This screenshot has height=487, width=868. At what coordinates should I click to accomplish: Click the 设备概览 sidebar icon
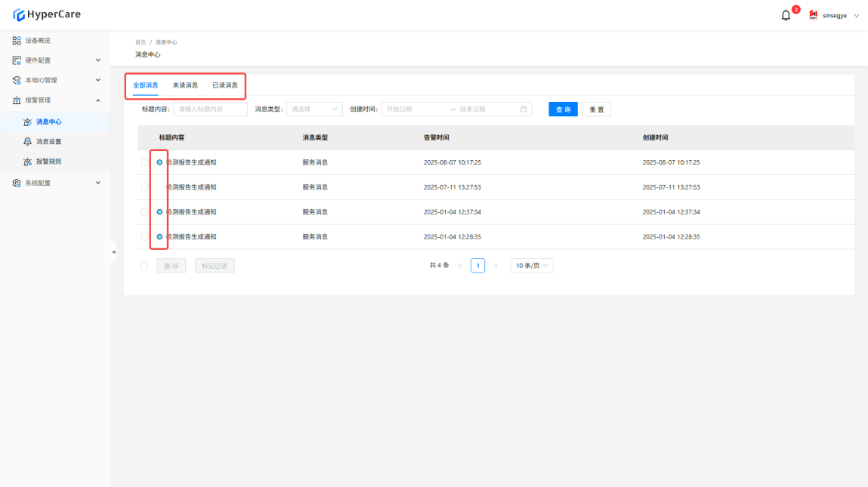coord(17,41)
